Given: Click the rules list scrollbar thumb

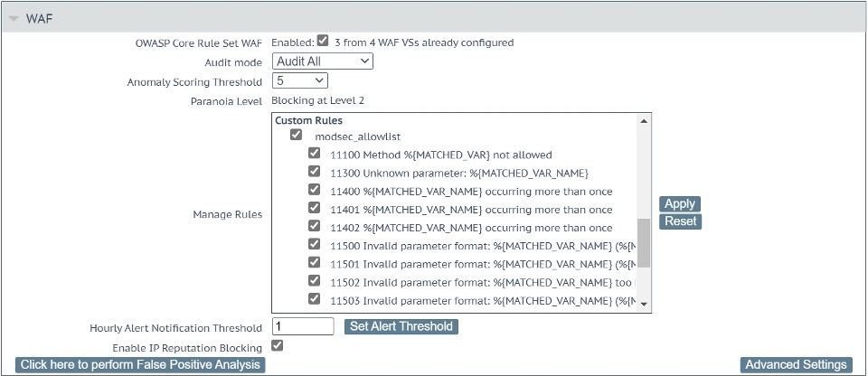Looking at the screenshot, I should (x=644, y=243).
